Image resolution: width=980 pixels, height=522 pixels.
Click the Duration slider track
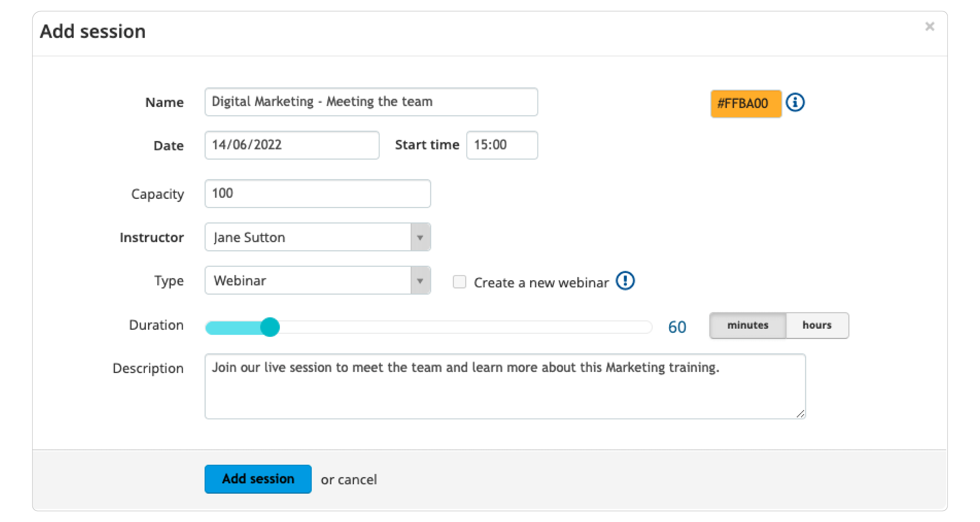[x=429, y=327]
